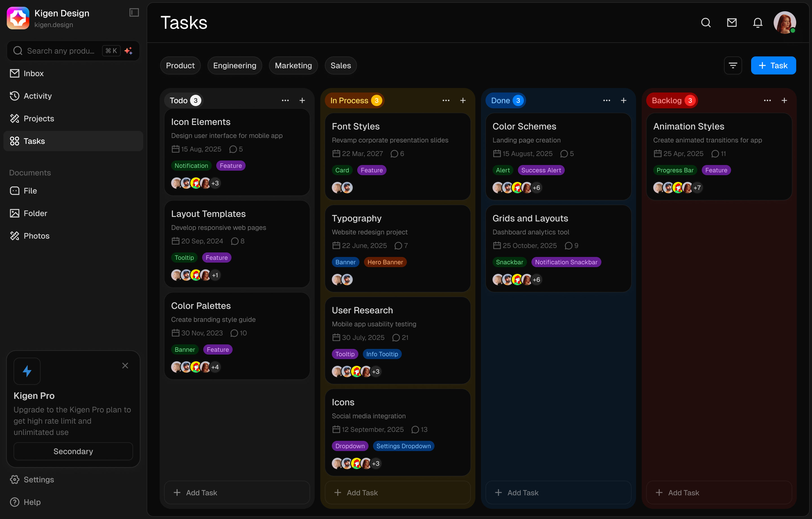The image size is (812, 519).
Task: Open notifications via the bell icon
Action: tap(757, 22)
